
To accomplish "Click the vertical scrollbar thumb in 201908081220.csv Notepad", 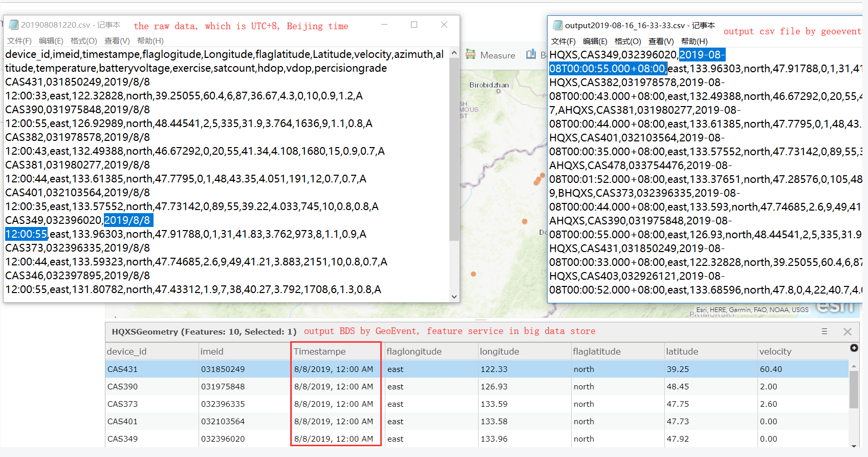I will 454,149.
